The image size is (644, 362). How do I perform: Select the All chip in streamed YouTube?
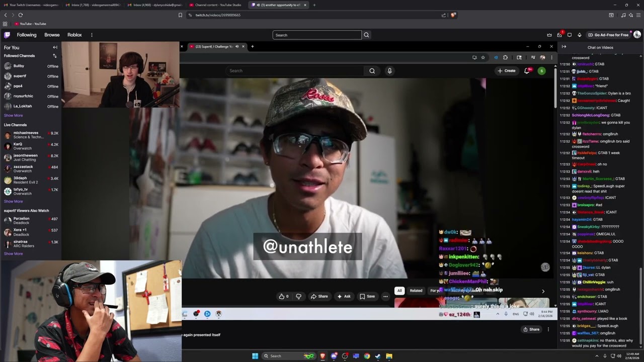click(399, 291)
